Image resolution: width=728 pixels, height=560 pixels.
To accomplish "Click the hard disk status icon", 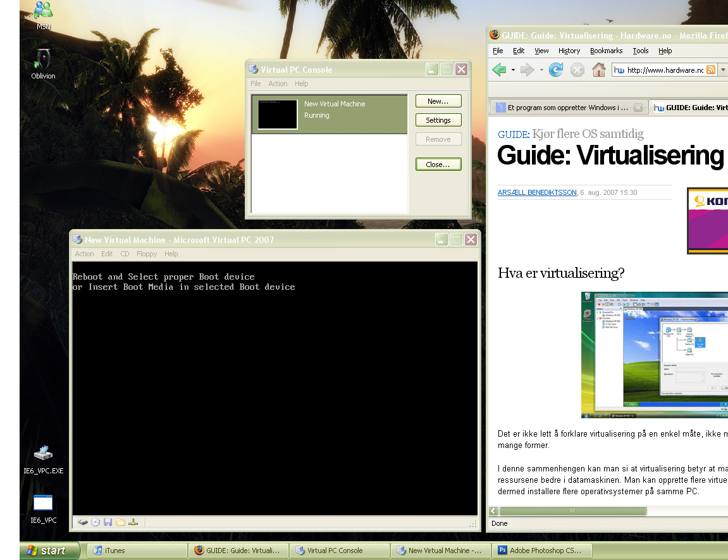I will click(x=82, y=522).
